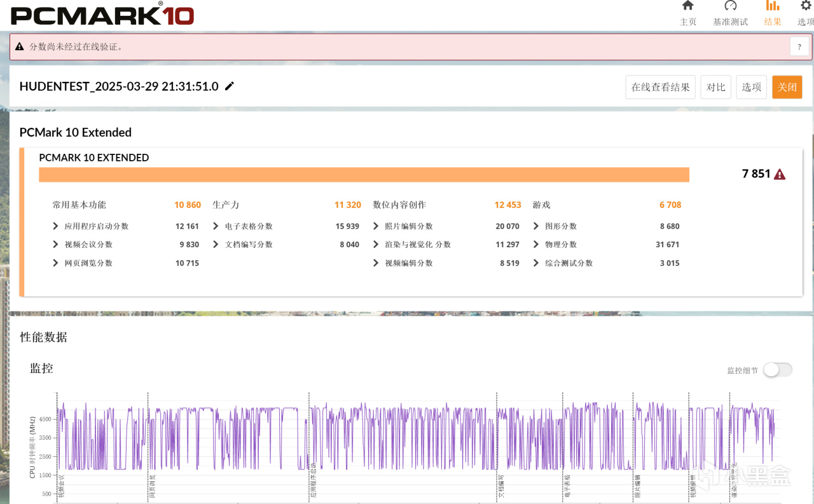Click the 文档编写 marker in the monitoring chart
Screen dimensions: 814x504
pyautogui.click(x=501, y=485)
